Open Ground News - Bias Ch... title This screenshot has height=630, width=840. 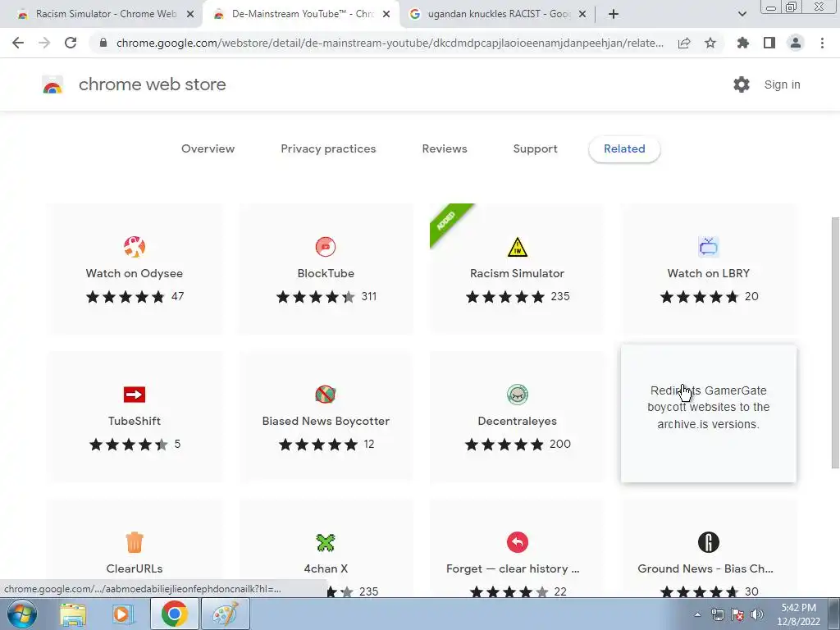[x=705, y=569]
